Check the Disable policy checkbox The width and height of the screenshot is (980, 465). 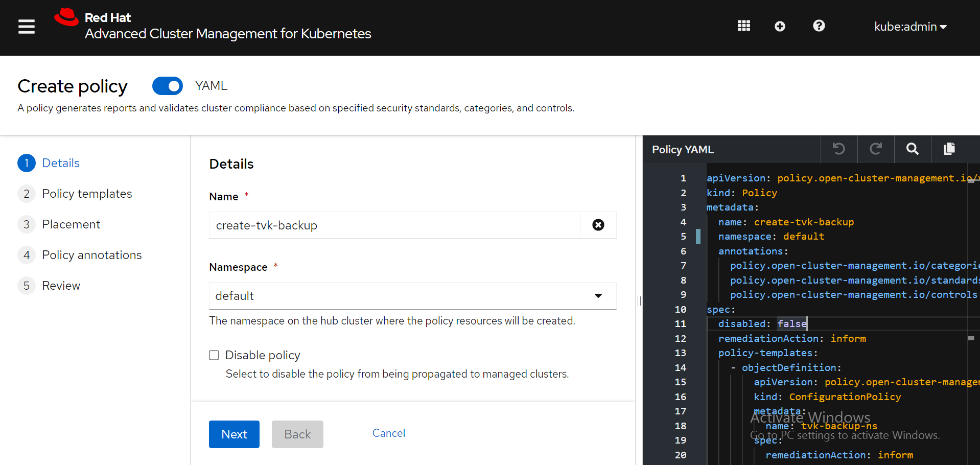point(214,355)
